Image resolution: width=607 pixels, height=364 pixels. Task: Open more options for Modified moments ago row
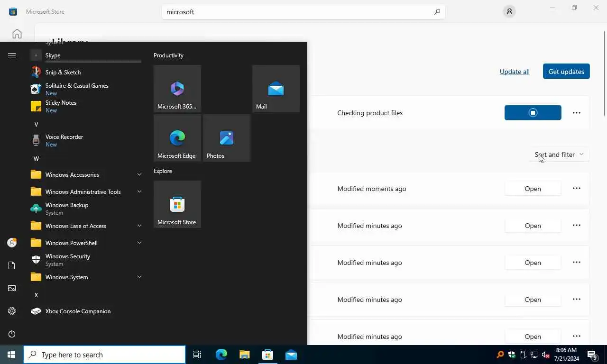577,188
